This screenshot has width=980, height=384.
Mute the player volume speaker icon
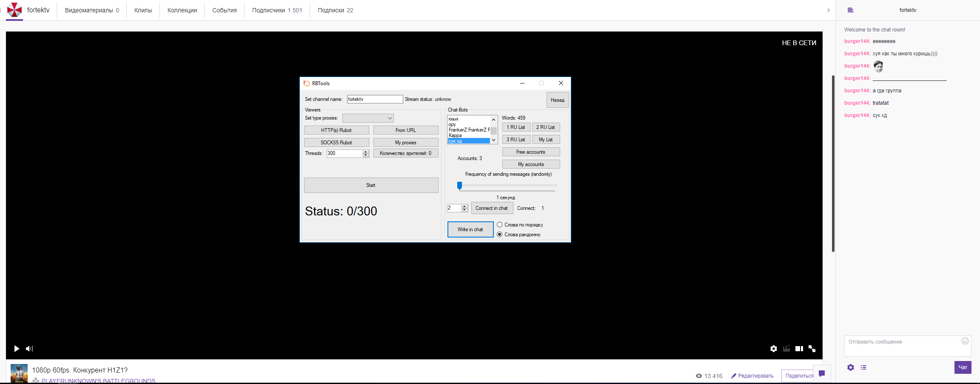tap(29, 349)
